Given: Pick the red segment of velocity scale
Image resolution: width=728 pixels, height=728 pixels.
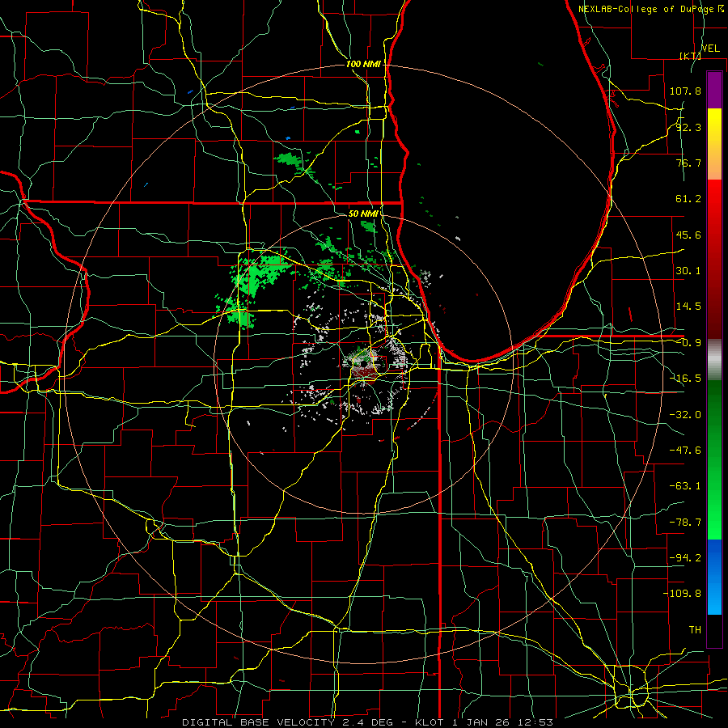Looking at the screenshot, I should tap(714, 259).
